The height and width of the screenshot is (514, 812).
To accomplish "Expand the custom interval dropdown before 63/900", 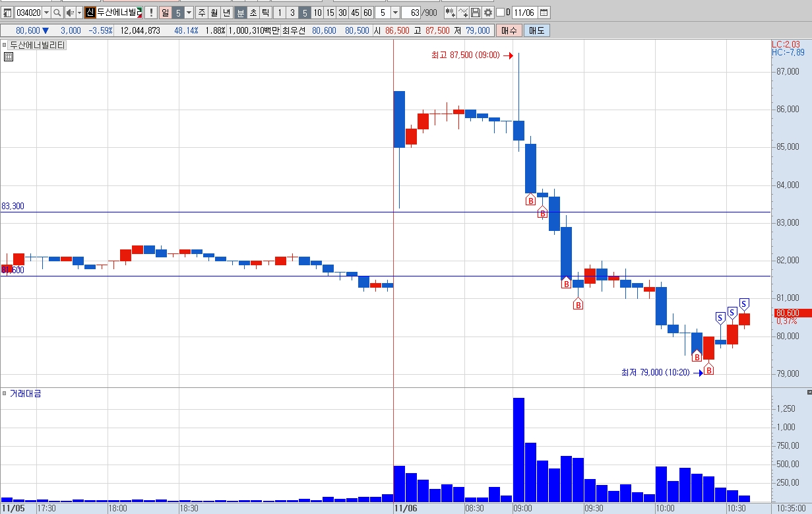I will 394,13.
